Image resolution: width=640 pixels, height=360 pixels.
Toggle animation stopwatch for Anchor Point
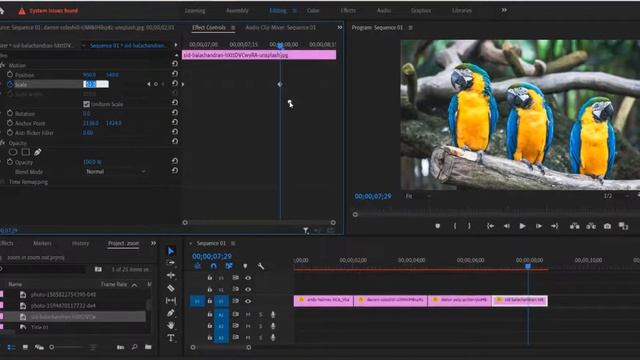(x=10, y=123)
